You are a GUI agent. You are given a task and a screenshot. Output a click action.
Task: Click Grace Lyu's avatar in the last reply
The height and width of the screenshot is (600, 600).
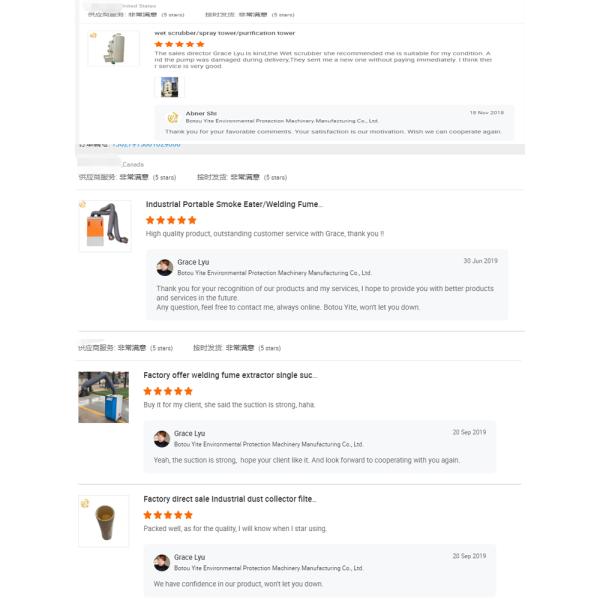(x=162, y=561)
